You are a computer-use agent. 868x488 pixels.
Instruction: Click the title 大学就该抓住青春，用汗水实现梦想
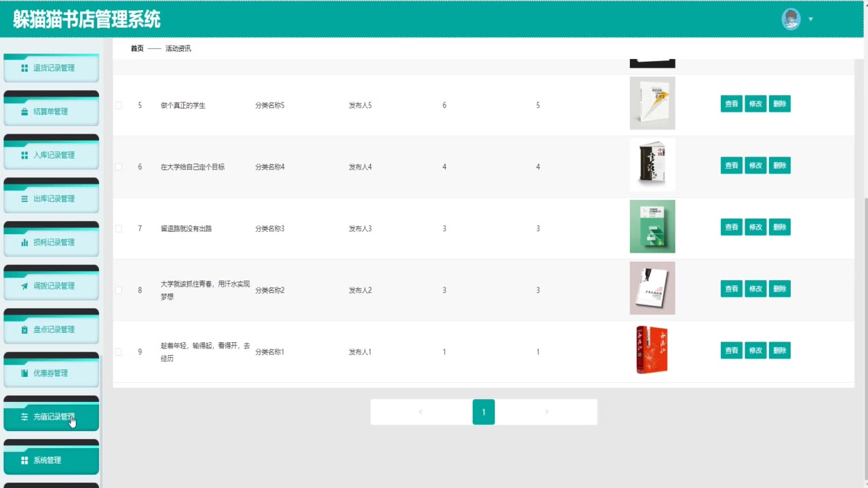pos(205,290)
